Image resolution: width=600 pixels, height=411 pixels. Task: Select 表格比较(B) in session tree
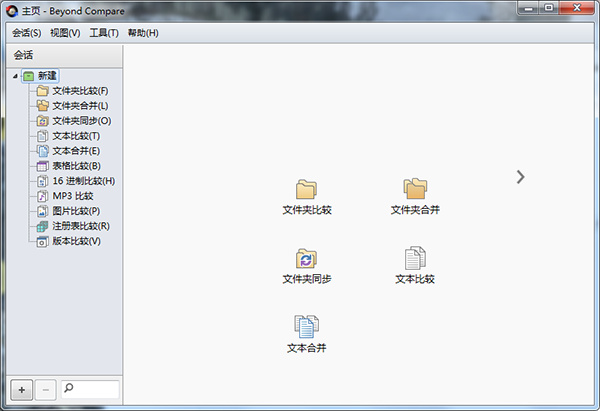(77, 166)
